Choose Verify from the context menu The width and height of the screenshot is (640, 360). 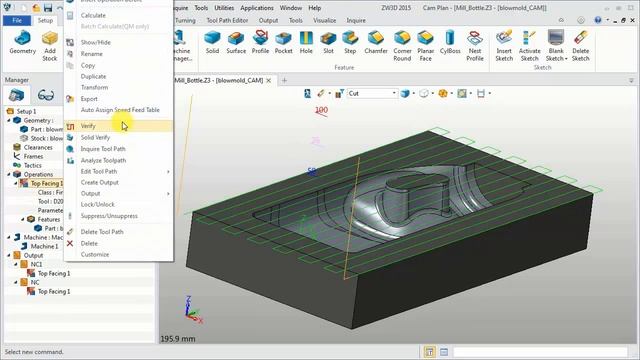(118, 126)
